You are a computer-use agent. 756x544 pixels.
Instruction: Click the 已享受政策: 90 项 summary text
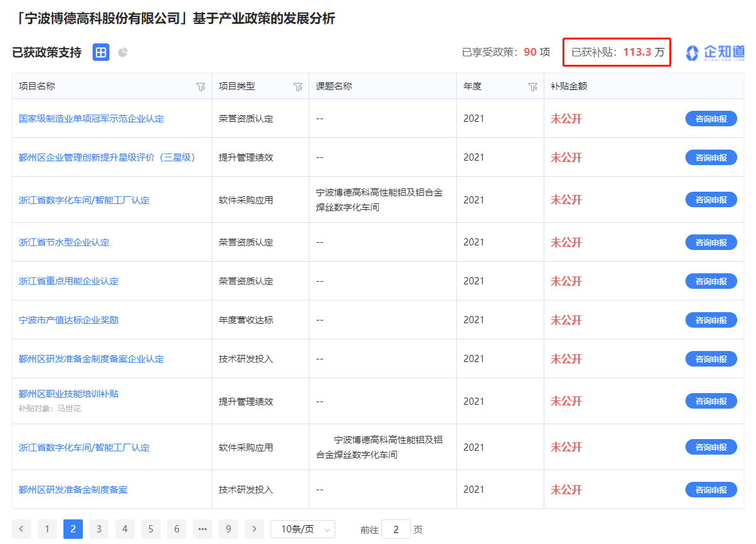point(506,52)
